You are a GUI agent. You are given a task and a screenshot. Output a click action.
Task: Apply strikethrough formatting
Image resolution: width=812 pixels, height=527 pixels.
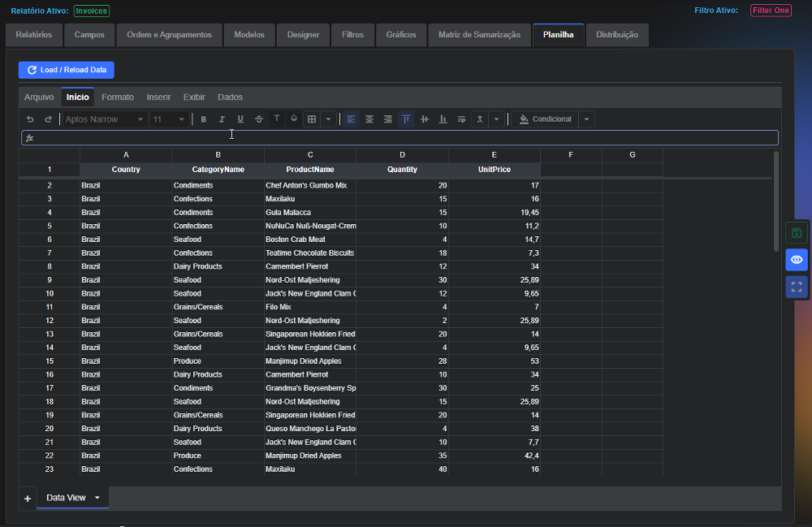point(258,119)
